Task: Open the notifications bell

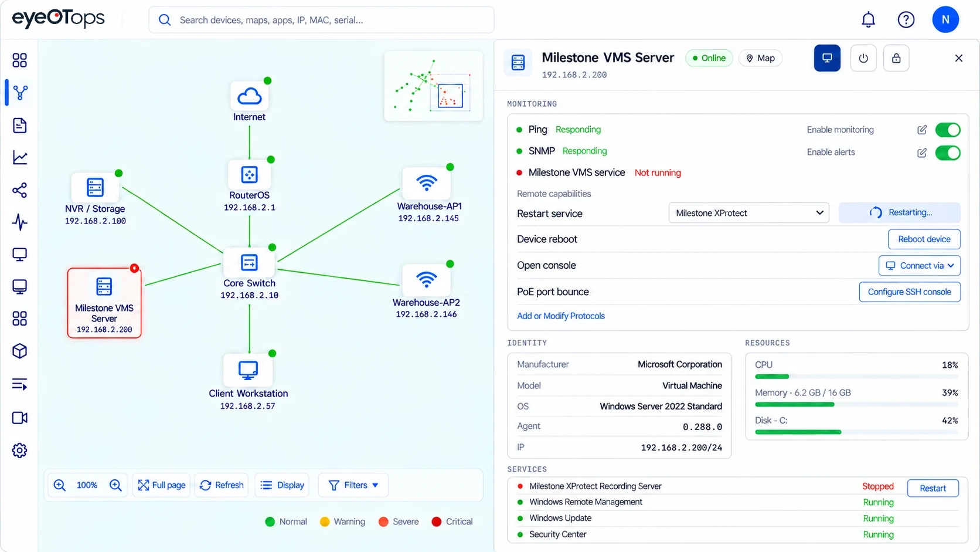Action: point(868,20)
